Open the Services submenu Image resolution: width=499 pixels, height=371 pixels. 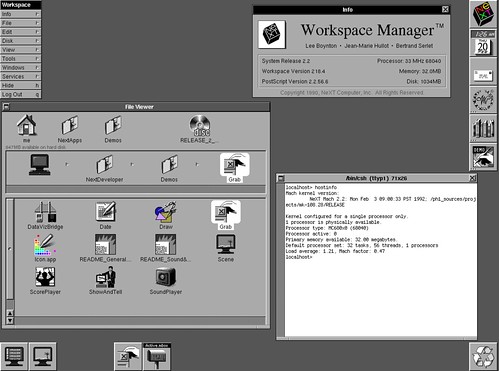21,76
